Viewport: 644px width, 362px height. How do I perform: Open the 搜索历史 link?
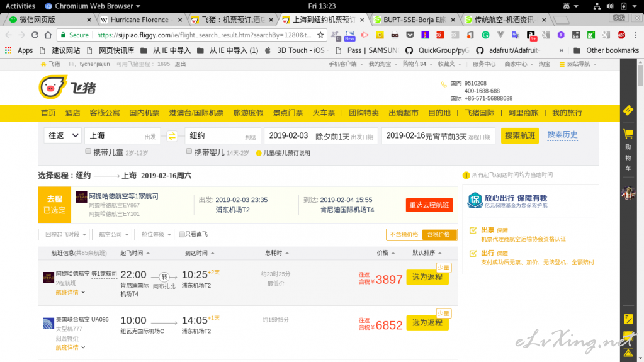click(x=562, y=135)
